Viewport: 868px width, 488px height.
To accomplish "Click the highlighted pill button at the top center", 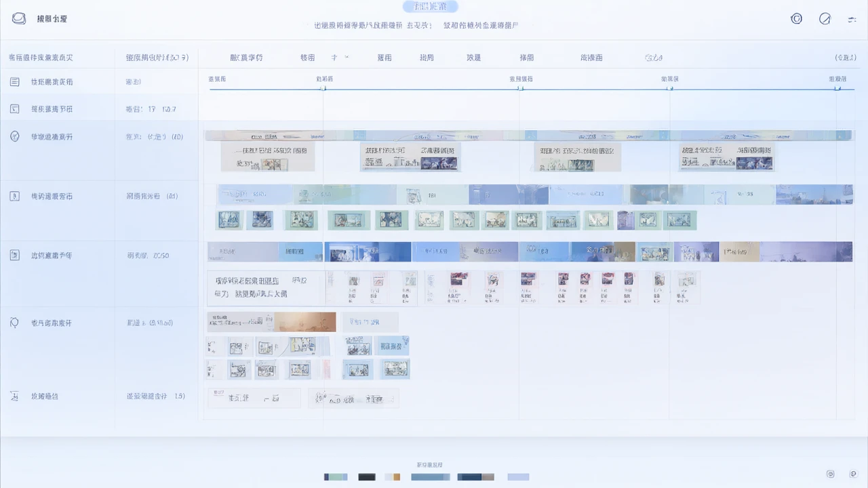I will [x=431, y=7].
